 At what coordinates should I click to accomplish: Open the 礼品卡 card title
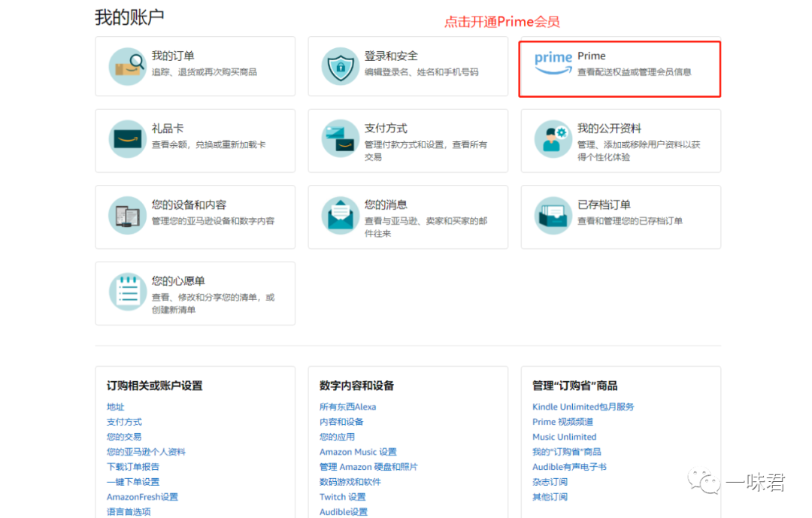167,129
